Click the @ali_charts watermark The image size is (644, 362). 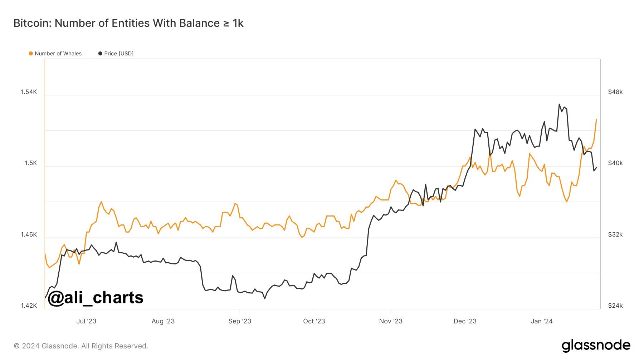pos(96,298)
